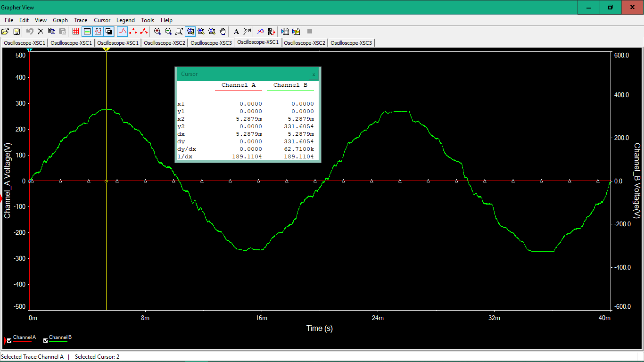
Task: Activate the Hand pan tool
Action: click(222, 31)
